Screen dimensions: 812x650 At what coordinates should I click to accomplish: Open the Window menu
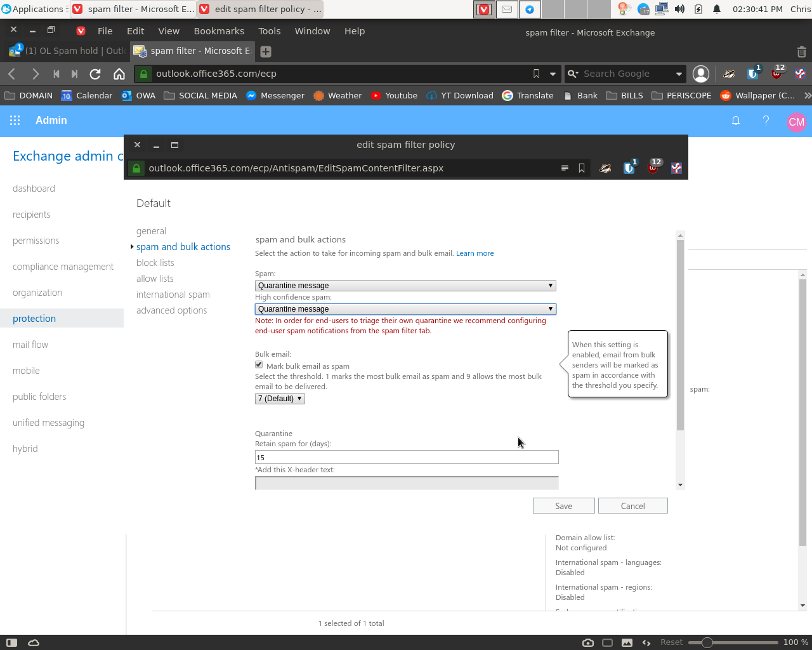coord(312,31)
